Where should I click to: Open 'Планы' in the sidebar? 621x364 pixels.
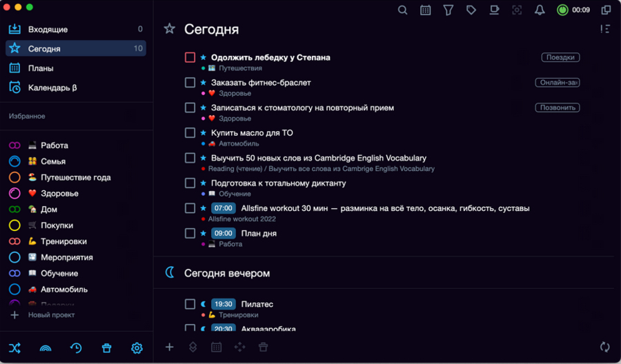pyautogui.click(x=41, y=68)
